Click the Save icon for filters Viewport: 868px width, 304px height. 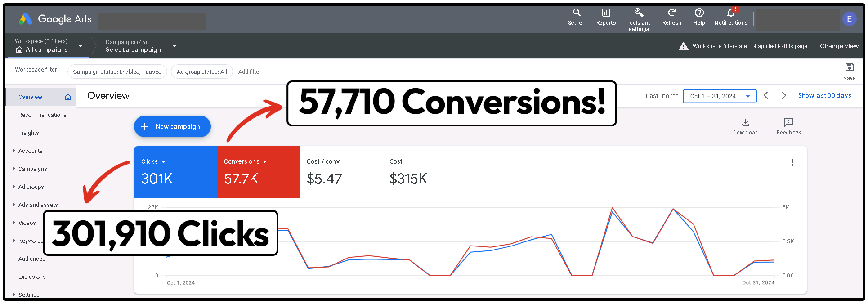849,68
